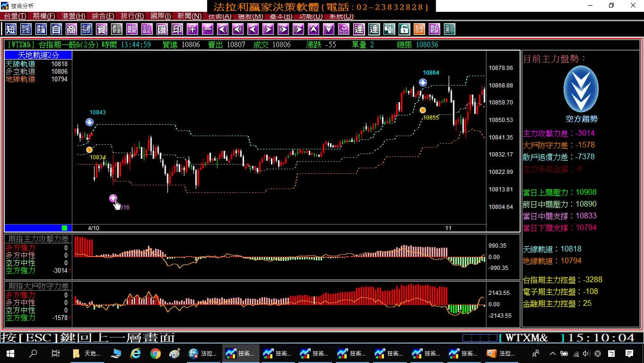
Task: Click the 10864 sell signal marker on chart
Action: coord(423,82)
